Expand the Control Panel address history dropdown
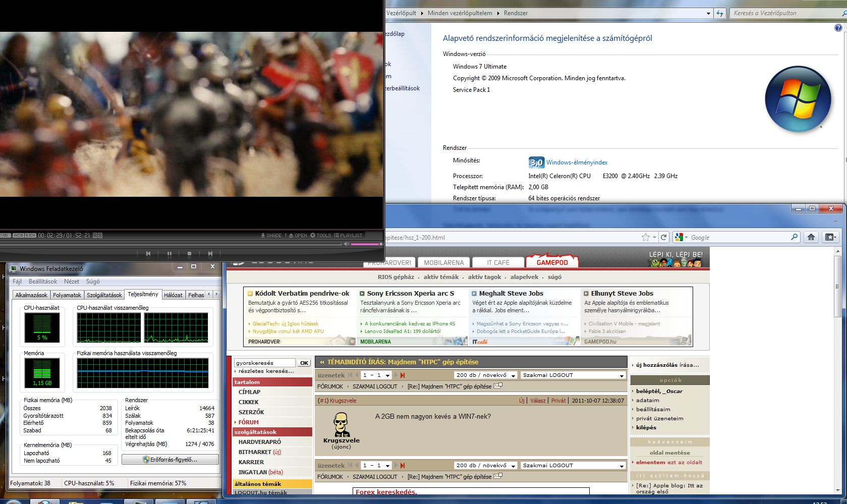This screenshot has width=847, height=504. point(708,13)
